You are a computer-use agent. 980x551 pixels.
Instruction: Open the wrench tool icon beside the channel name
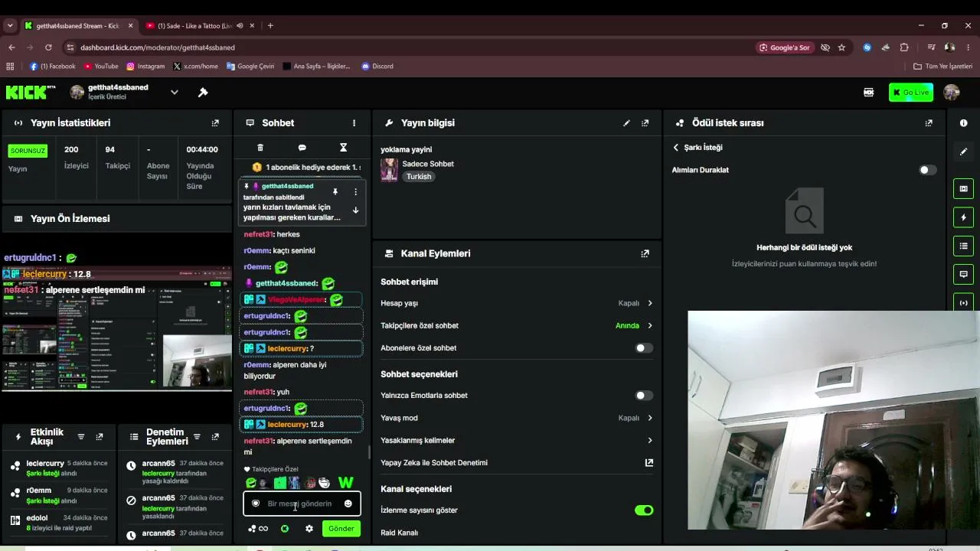(203, 93)
